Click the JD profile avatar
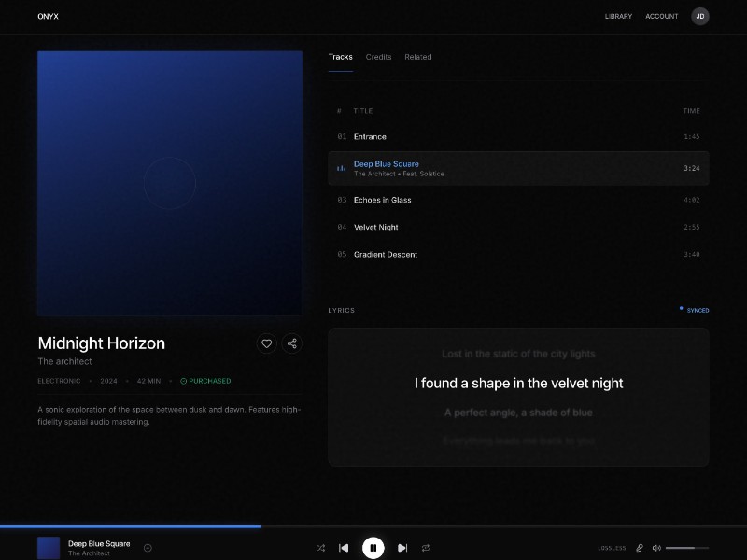747x560 pixels. (699, 16)
